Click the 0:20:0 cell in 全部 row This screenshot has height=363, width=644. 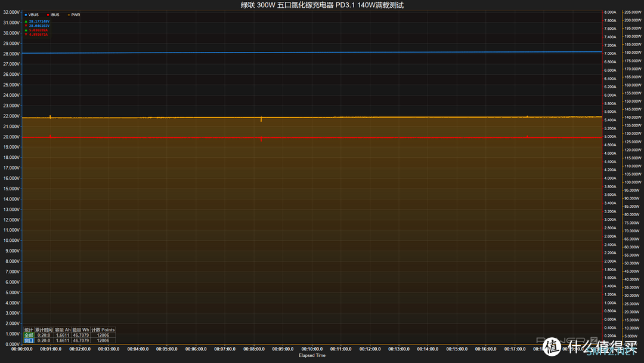point(44,336)
